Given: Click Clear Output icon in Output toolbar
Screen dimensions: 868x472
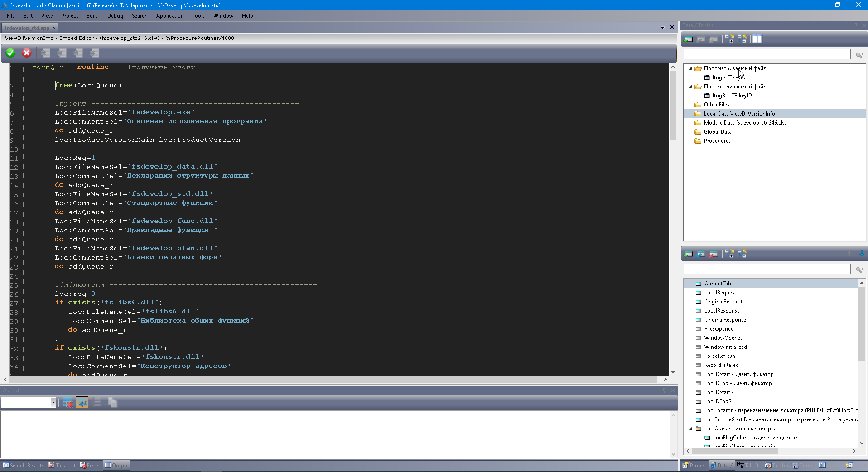Looking at the screenshot, I should point(68,403).
